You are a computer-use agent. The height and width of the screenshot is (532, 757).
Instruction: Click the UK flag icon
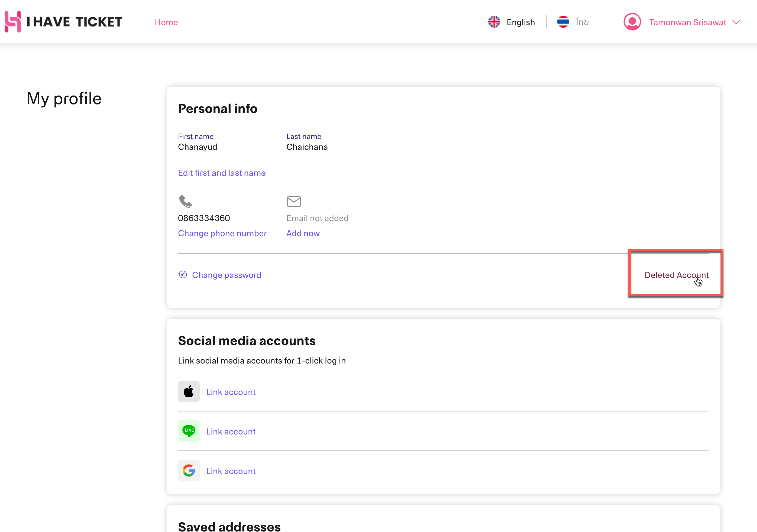pyautogui.click(x=494, y=22)
